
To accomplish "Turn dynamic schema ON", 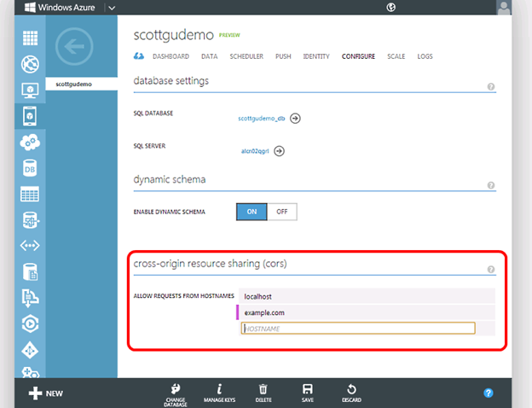I will [252, 212].
